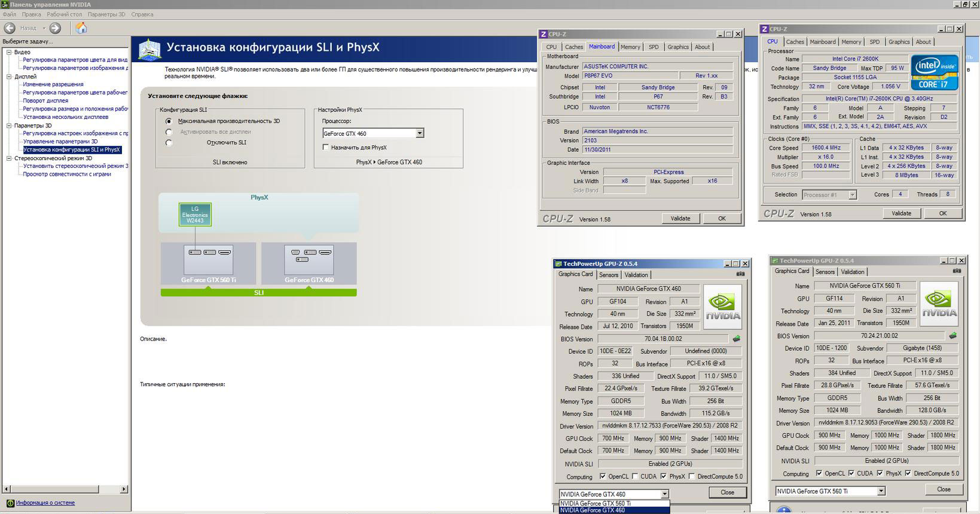Select 'Отключить SLI' radio button

[x=169, y=143]
